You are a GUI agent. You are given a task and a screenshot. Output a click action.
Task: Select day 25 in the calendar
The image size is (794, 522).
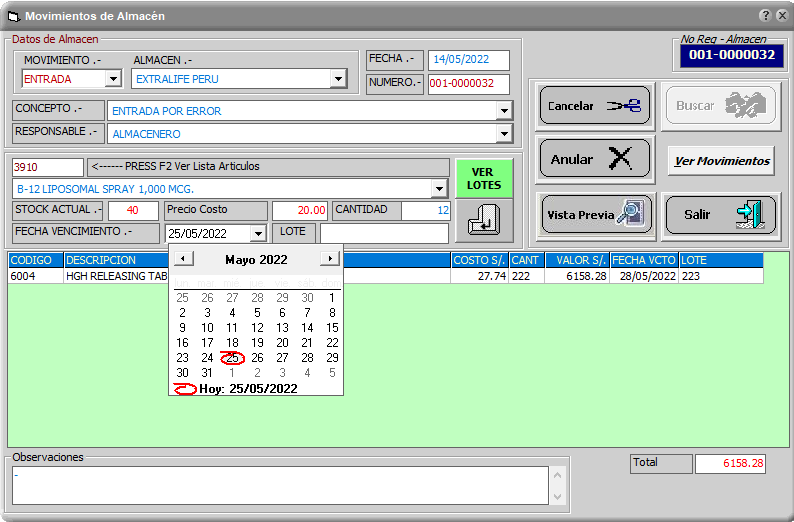pyautogui.click(x=232, y=358)
